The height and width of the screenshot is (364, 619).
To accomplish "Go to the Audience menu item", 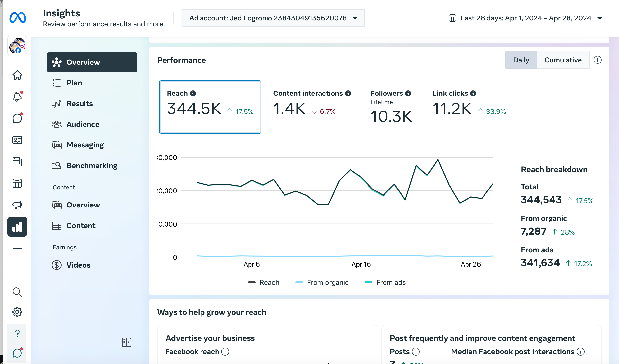I will (83, 124).
